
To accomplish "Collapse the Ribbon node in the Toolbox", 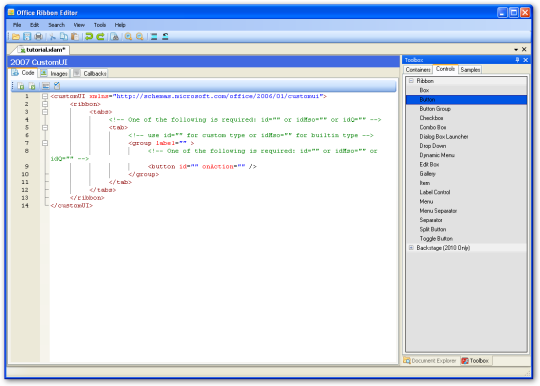I will coord(411,81).
